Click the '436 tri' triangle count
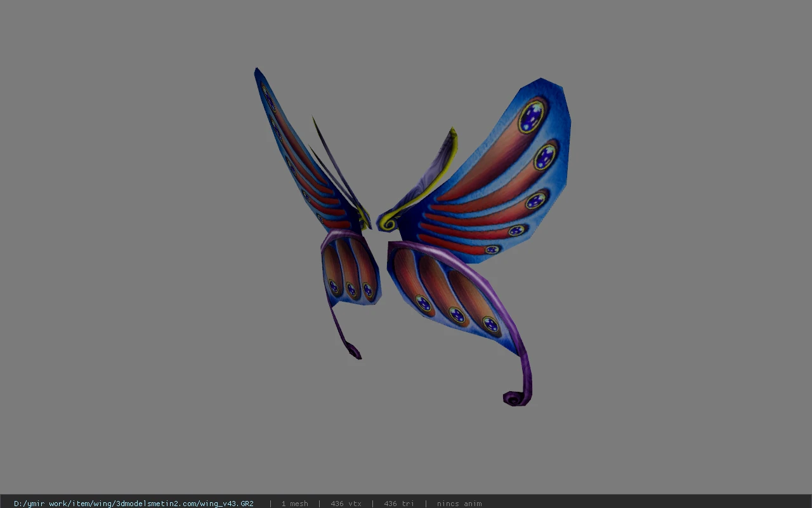Screen dimensions: 812x508 click(399, 504)
